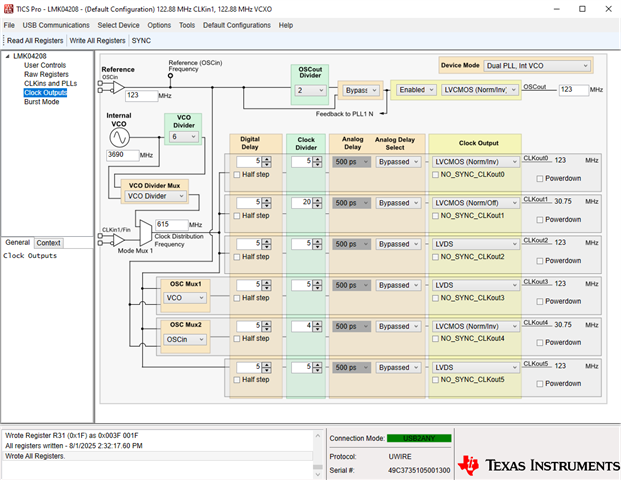Open the VCO Divider value dropdown

[183, 137]
